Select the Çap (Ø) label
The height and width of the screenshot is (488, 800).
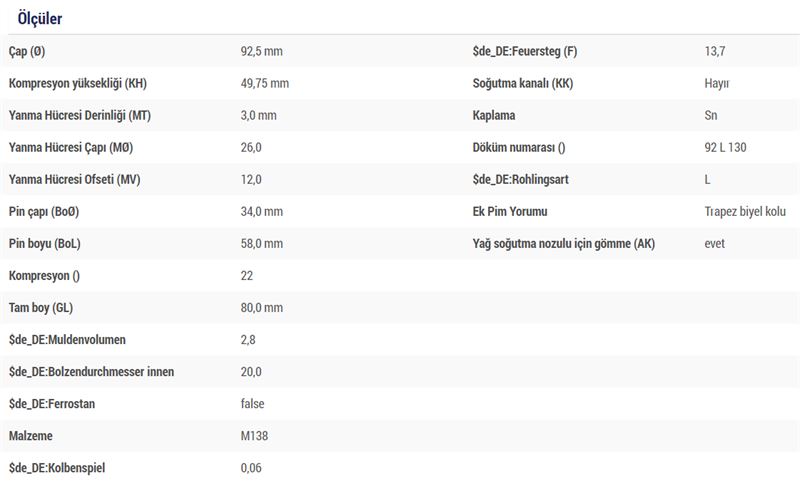[27, 51]
